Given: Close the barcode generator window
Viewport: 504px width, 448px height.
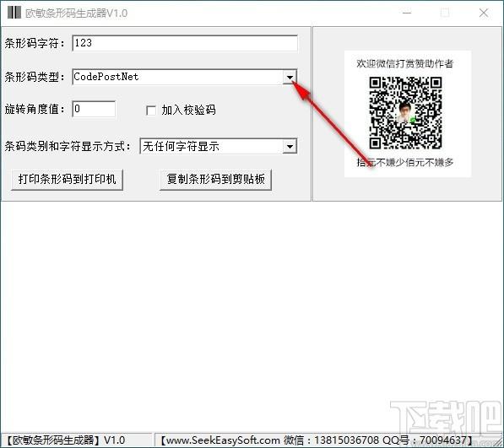Looking at the screenshot, I should (484, 13).
